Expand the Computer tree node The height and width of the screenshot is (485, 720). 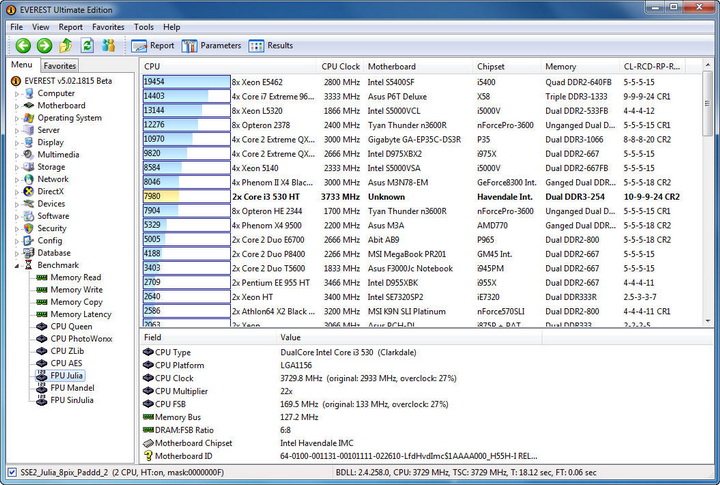pos(17,94)
